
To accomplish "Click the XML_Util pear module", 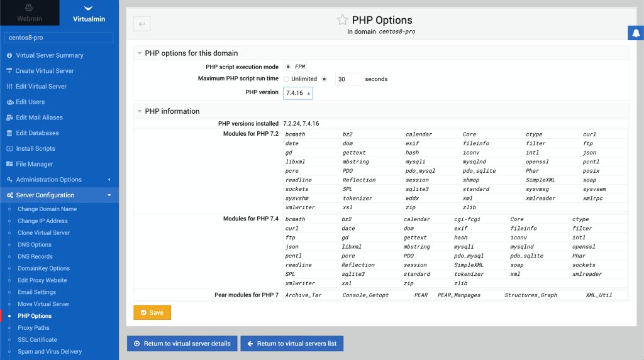I will click(x=599, y=295).
